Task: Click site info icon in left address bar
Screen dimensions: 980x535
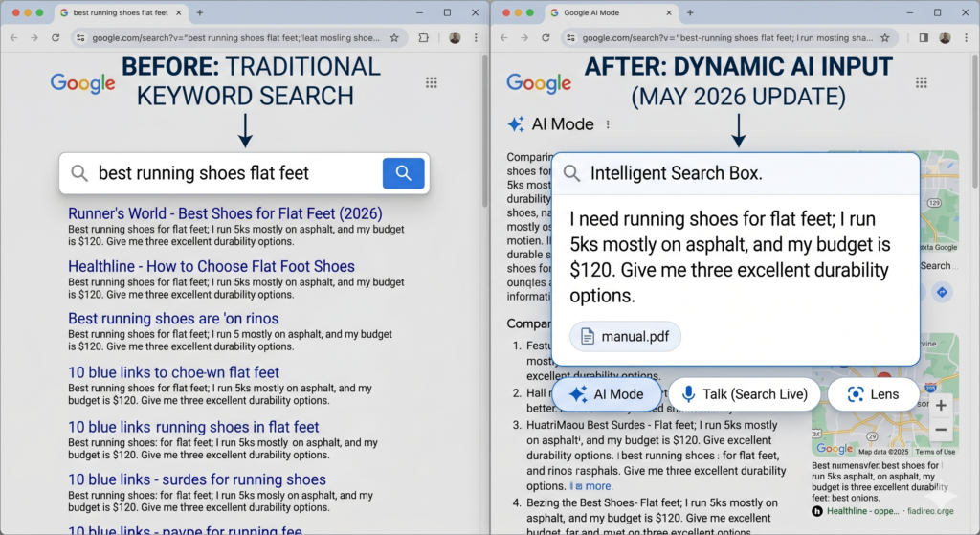Action: pyautogui.click(x=80, y=38)
